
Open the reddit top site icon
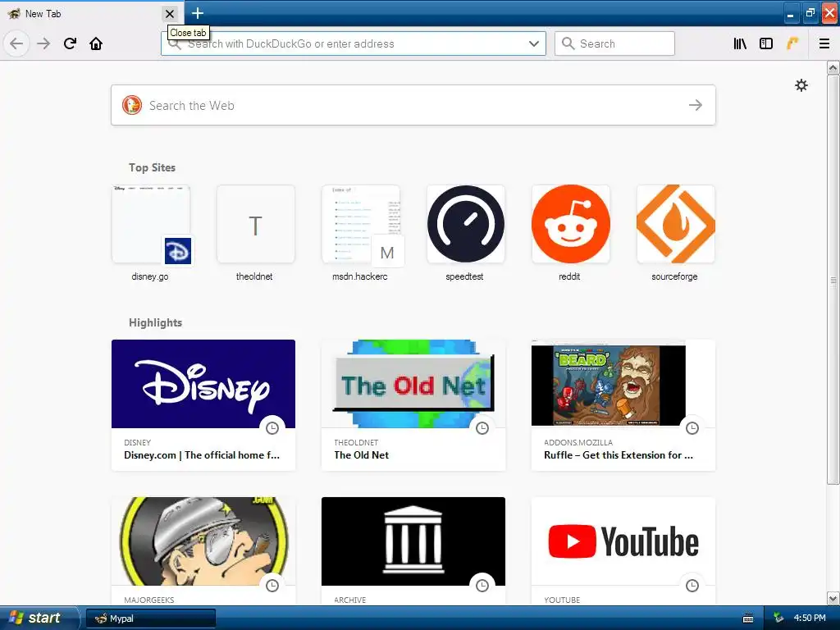[571, 224]
